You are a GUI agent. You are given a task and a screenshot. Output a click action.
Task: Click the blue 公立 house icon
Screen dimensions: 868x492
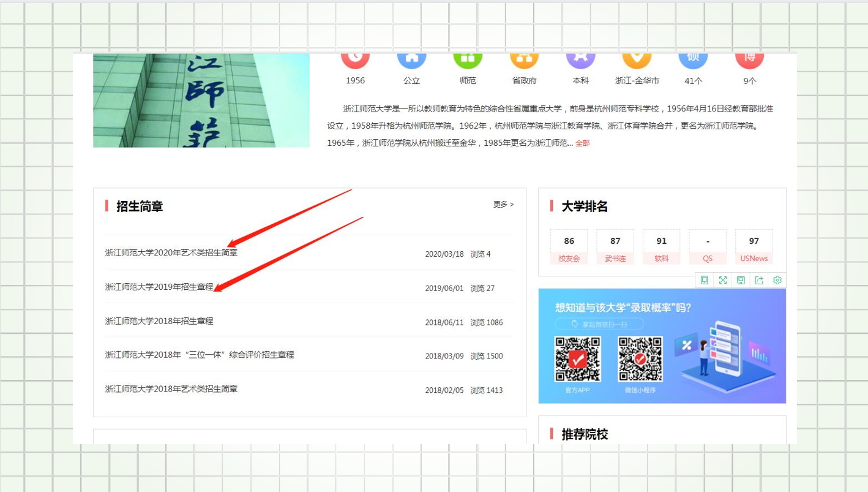coord(411,59)
